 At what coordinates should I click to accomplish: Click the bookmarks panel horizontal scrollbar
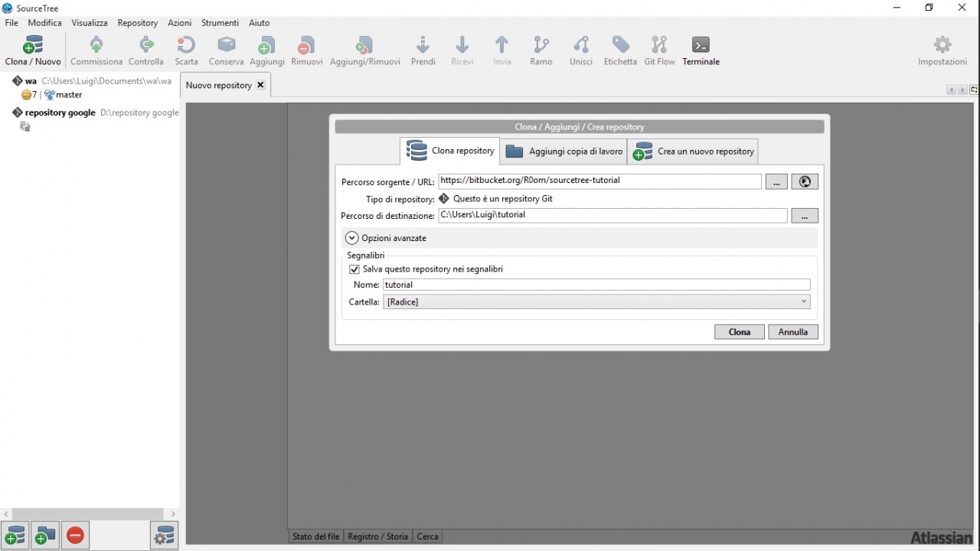88,514
